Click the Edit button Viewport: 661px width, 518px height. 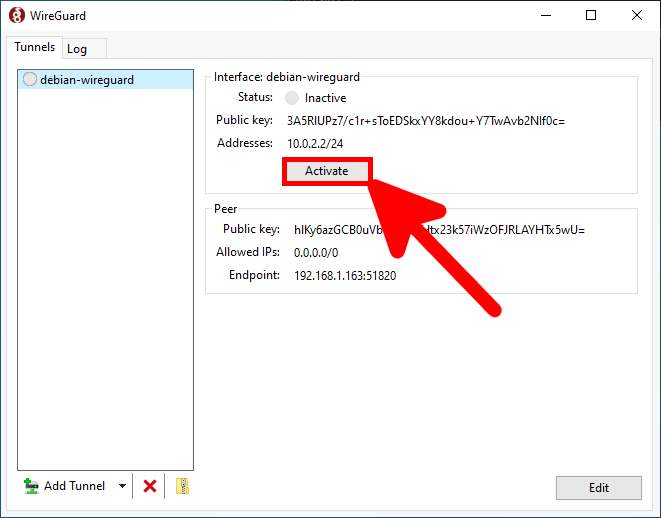coord(599,488)
